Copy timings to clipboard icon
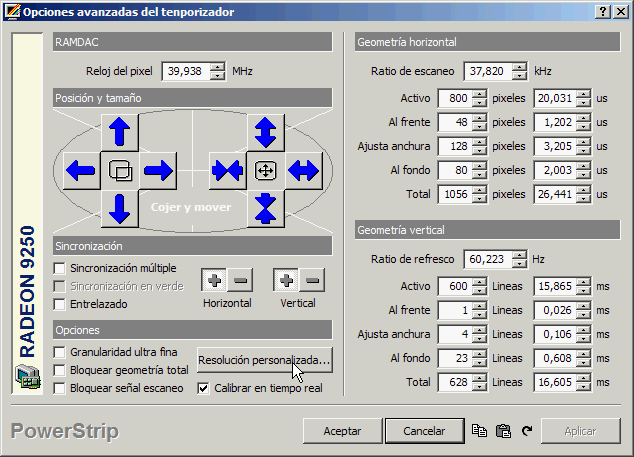 point(479,431)
